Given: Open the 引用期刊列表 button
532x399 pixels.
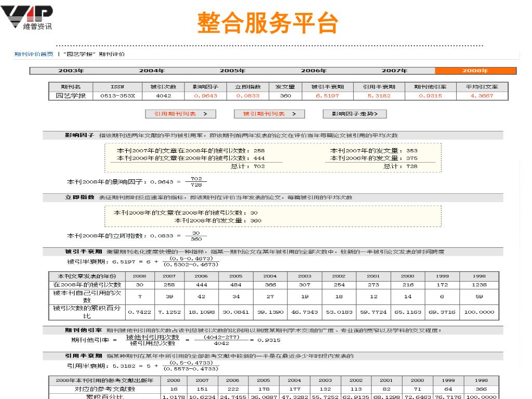Looking at the screenshot, I should [180, 114].
